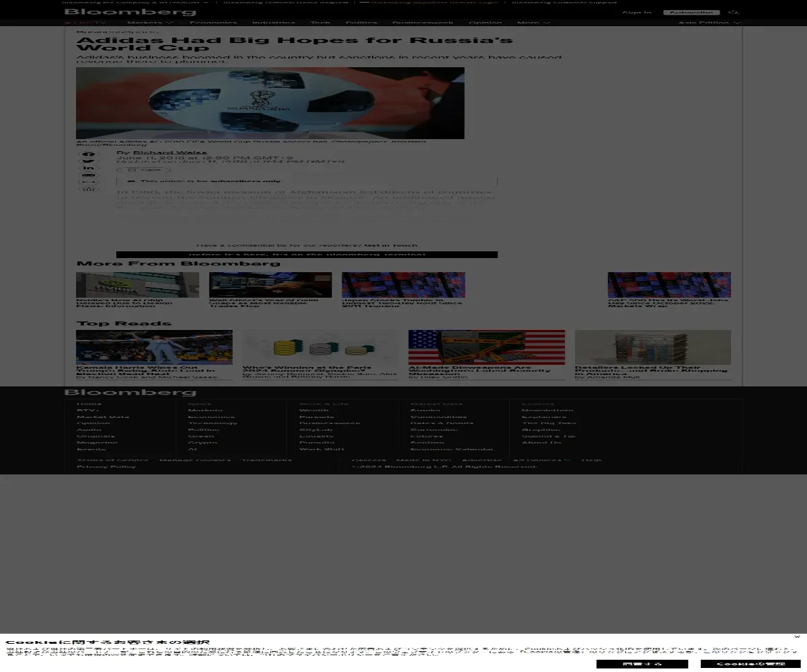The width and height of the screenshot is (807, 672).
Task: Open Bloomberg Anywhere Remote Login link
Action: (429, 2)
